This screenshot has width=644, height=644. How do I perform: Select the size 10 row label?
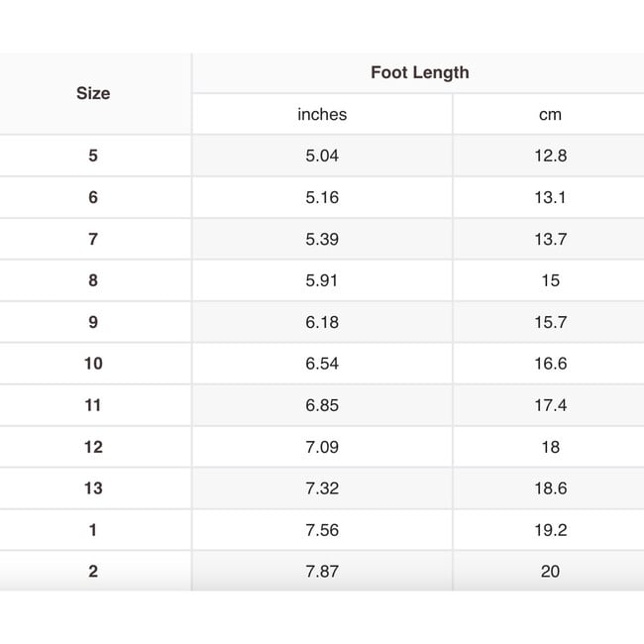pos(93,364)
